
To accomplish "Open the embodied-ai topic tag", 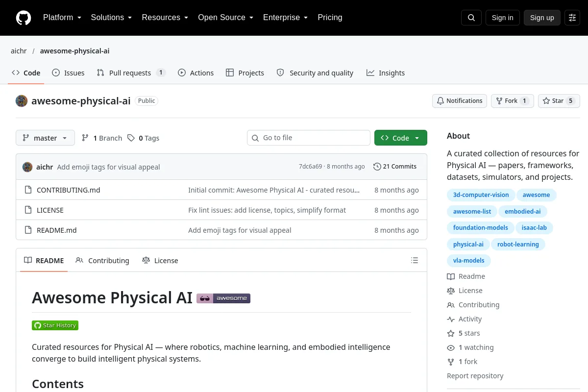I will (523, 212).
